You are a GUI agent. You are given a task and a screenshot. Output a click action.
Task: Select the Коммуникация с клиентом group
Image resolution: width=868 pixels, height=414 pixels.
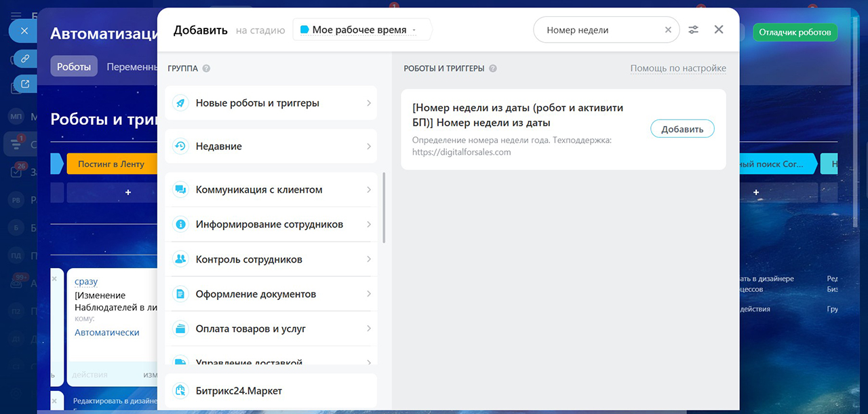click(x=259, y=190)
